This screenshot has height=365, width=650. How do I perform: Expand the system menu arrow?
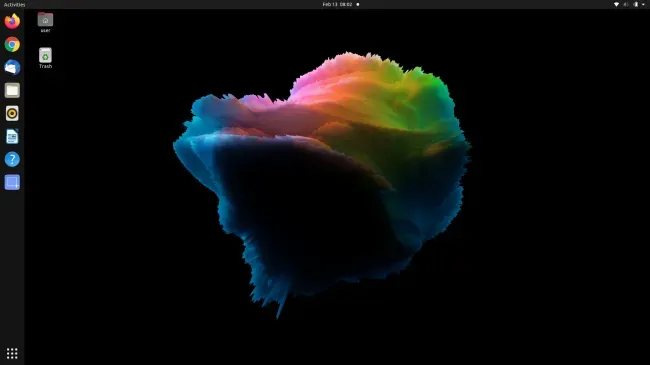pos(643,4)
